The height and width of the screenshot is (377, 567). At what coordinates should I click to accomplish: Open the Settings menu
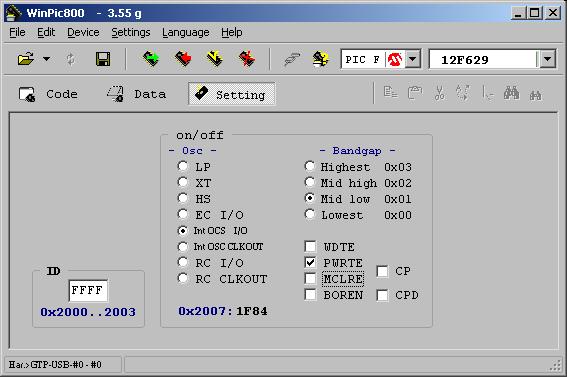click(131, 33)
